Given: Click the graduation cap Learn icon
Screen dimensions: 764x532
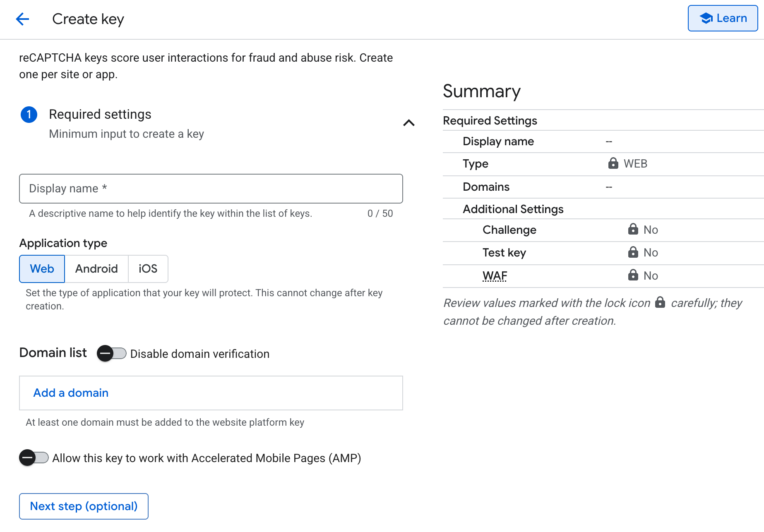Looking at the screenshot, I should coord(706,18).
